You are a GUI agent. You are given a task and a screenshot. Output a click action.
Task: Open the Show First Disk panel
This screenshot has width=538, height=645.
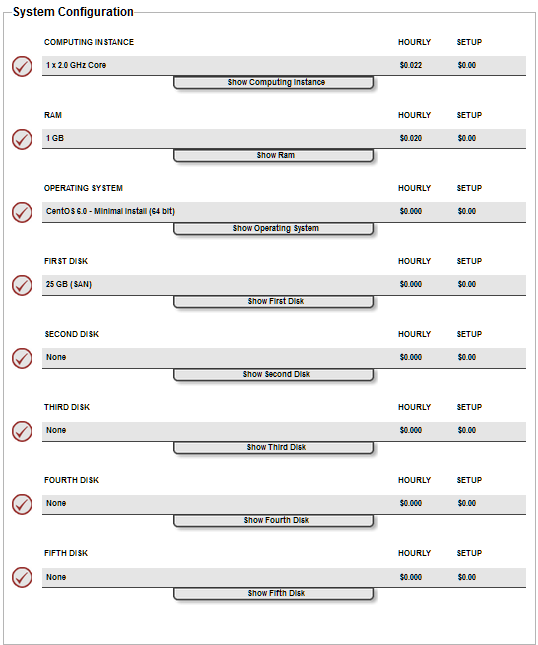274,301
